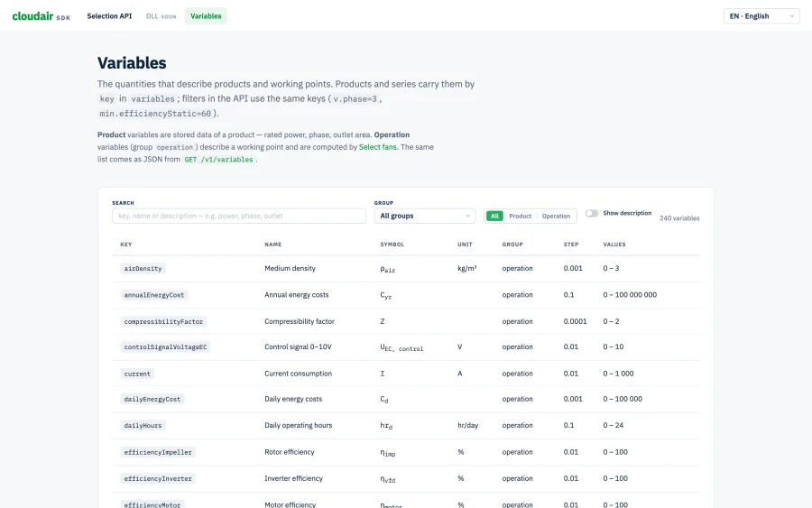Click the 0 – 24 values cell
This screenshot has width=812, height=508.
pyautogui.click(x=614, y=425)
